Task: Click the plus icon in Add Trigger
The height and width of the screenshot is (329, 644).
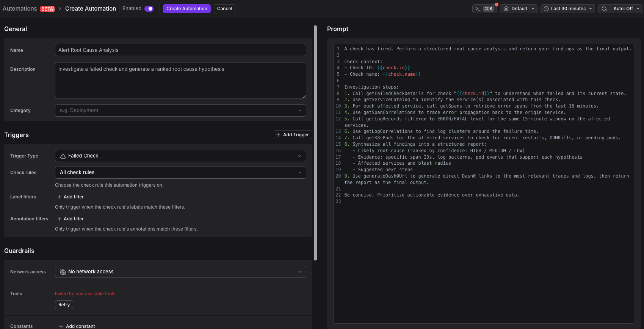Action: coord(278,135)
